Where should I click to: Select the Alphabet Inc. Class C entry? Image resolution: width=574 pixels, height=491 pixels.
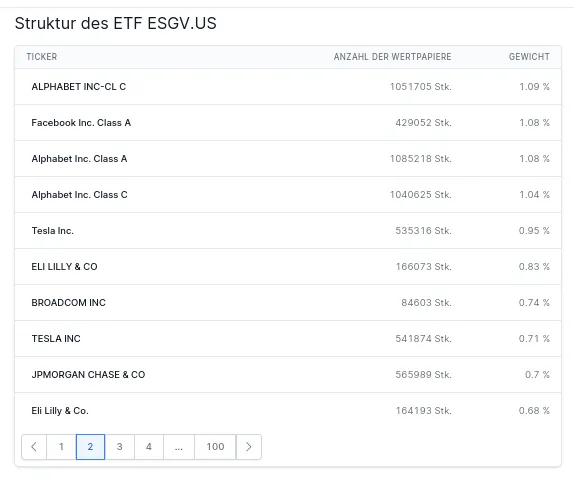[79, 195]
